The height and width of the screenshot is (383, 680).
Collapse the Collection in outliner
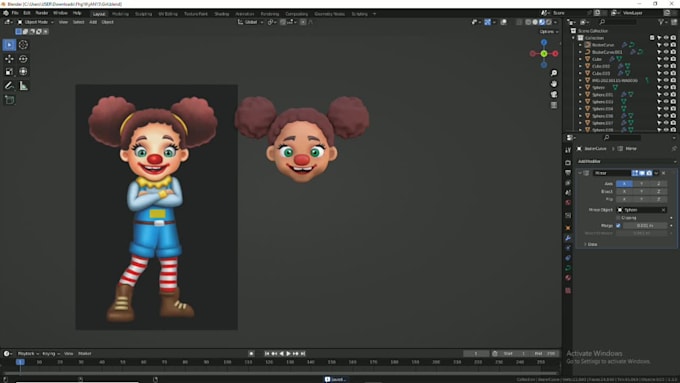[x=574, y=38]
